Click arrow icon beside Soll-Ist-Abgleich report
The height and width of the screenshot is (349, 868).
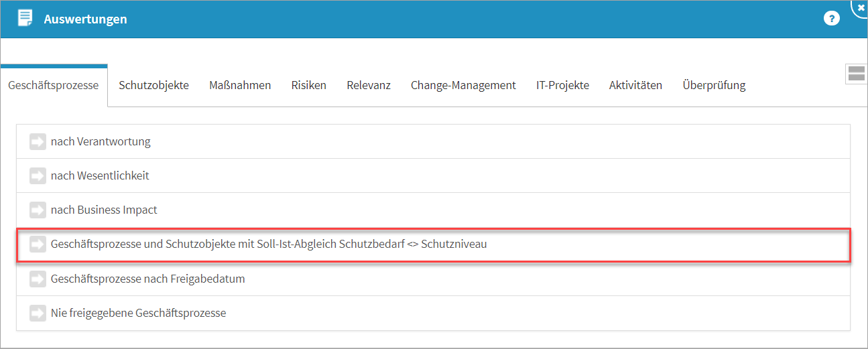pos(38,245)
